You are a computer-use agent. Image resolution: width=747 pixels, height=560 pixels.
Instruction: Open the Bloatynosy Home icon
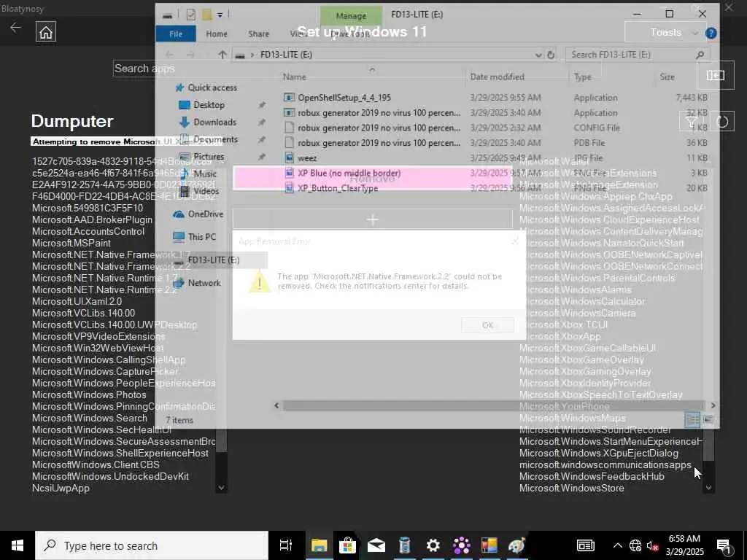click(x=46, y=32)
